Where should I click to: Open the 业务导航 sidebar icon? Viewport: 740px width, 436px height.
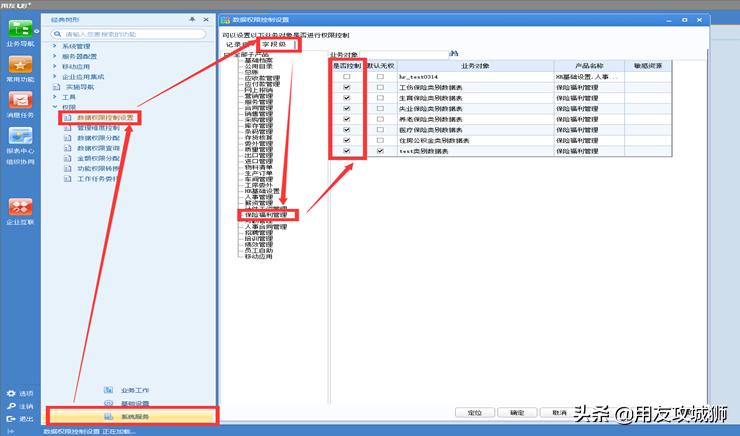[20, 29]
